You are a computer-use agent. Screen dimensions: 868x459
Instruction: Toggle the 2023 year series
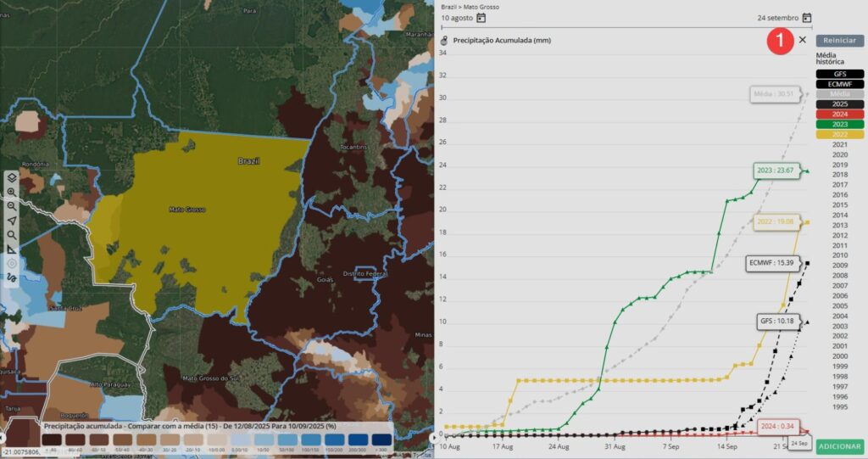coord(839,124)
